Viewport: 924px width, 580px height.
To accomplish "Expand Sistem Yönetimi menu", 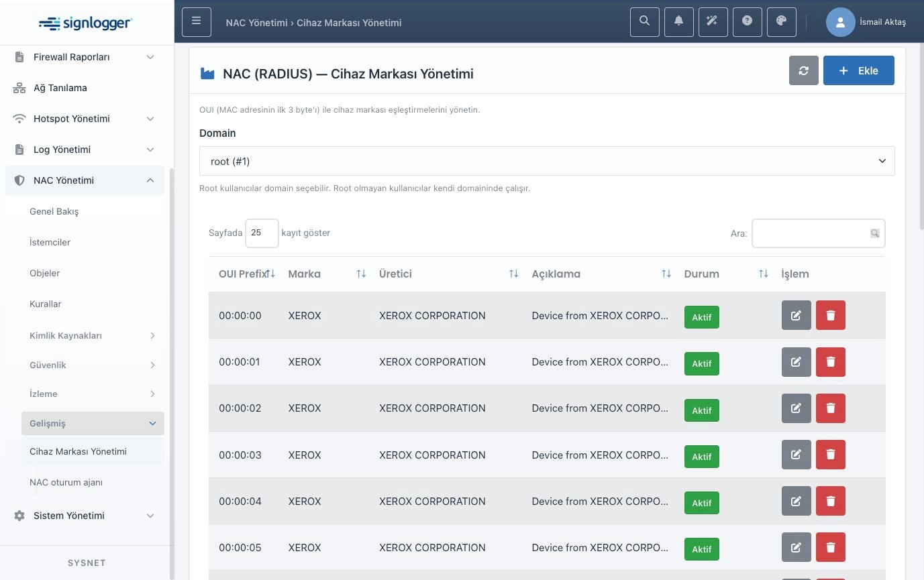I will tap(85, 516).
